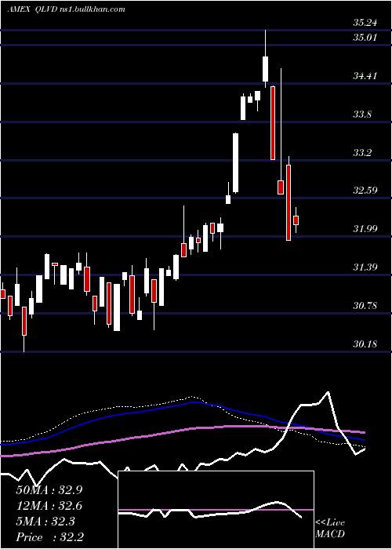Click the 30.18 price axis label
This screenshot has width=392, height=549.
click(365, 344)
